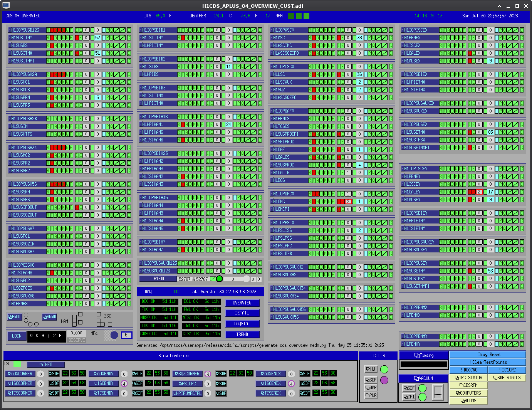Screen dimensions: 532x410
Task: Open the H1EDC dropdown menu
Action: click(x=158, y=279)
